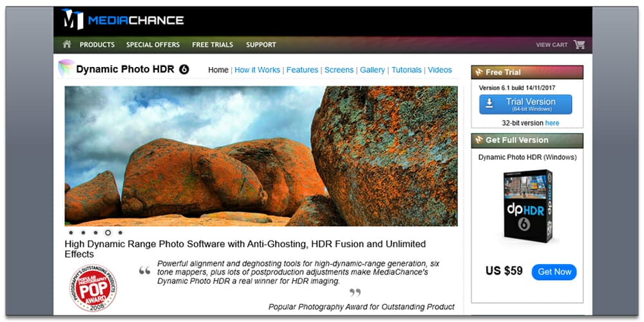Click VIEW CART link
Screen dimensions: 644x322
552,45
